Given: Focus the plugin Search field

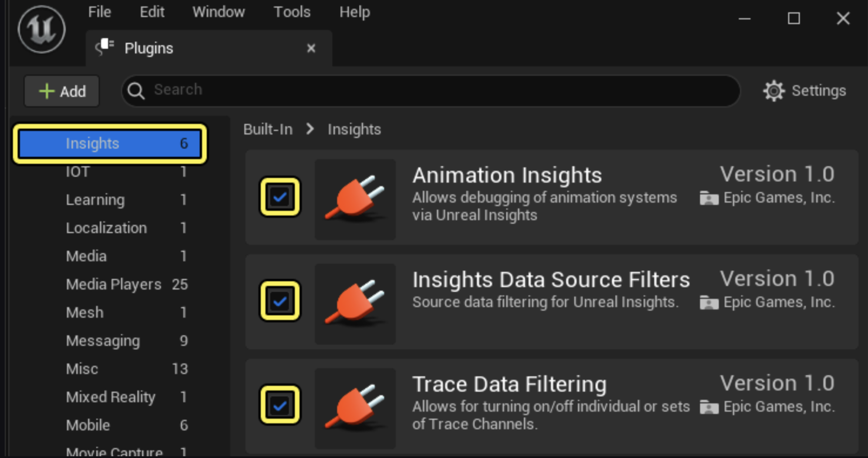Looking at the screenshot, I should [435, 90].
